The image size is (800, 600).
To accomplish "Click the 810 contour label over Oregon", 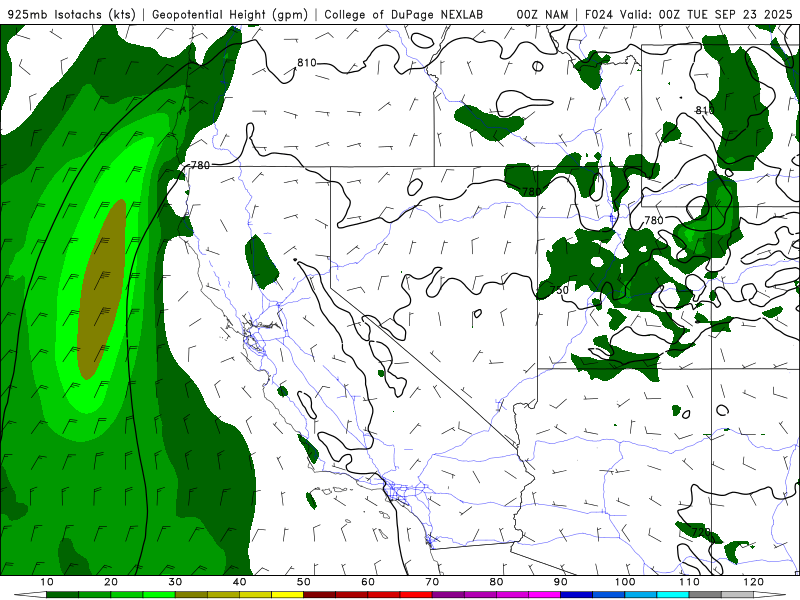I will coord(307,63).
